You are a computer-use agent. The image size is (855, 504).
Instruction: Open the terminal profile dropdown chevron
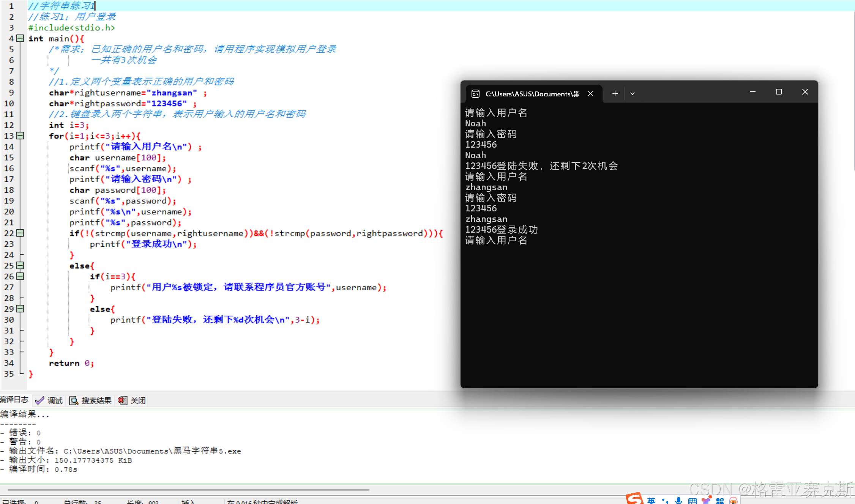[x=633, y=94]
